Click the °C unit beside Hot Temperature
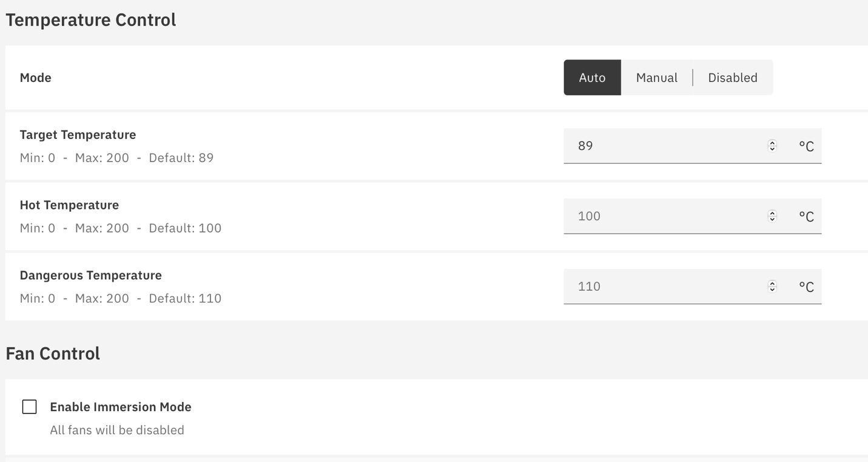Image resolution: width=868 pixels, height=462 pixels. (806, 217)
